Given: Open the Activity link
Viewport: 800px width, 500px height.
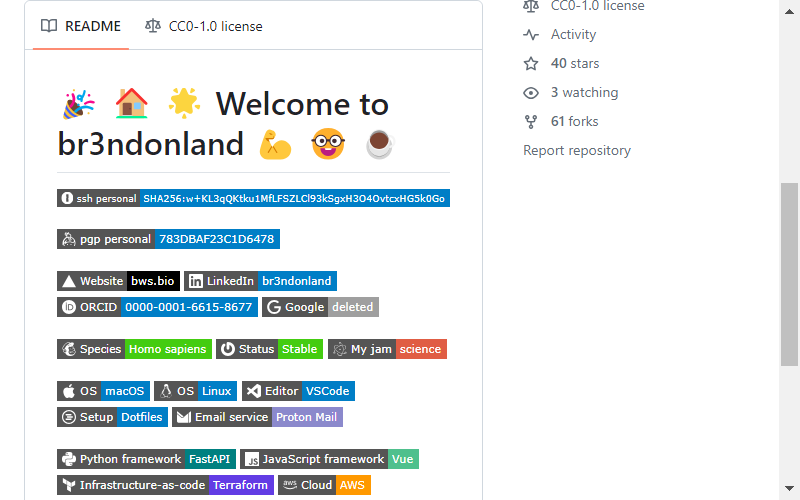Looking at the screenshot, I should click(573, 35).
